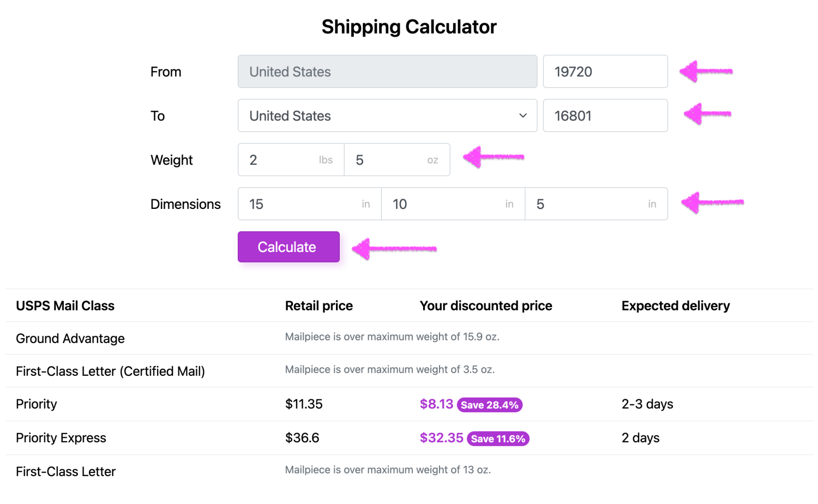Open the To country dropdown
The width and height of the screenshot is (818, 504).
point(387,116)
